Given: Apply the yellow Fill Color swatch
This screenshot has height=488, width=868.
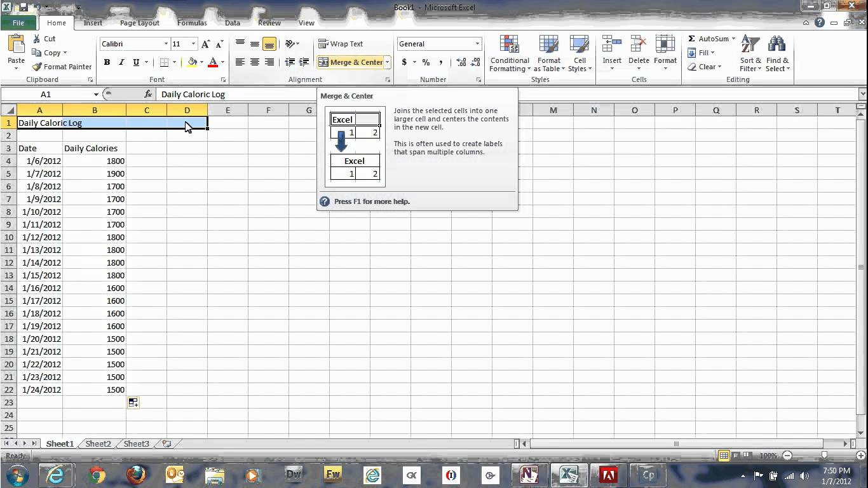Looking at the screenshot, I should (x=192, y=62).
